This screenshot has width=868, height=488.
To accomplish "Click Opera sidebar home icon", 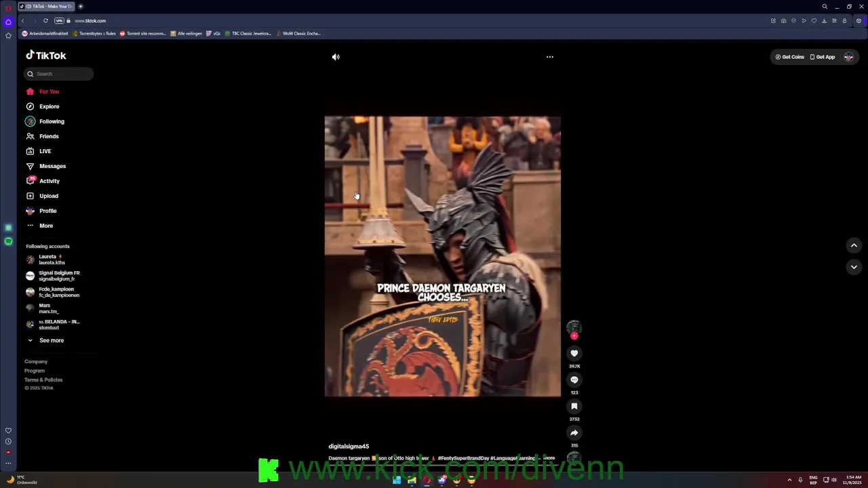I will pos(8,22).
